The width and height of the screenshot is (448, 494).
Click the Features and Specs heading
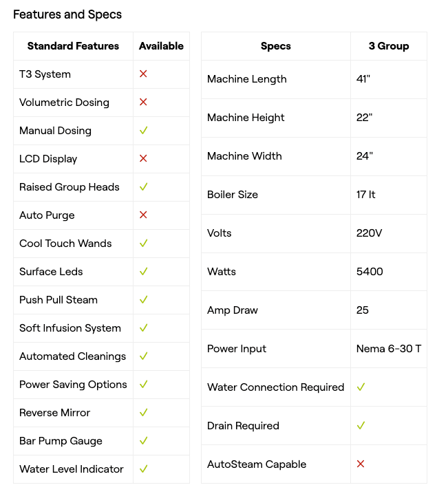pyautogui.click(x=67, y=14)
